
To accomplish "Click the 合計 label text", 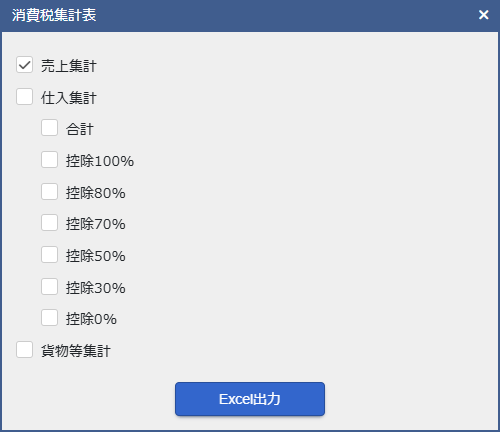I will [80, 129].
